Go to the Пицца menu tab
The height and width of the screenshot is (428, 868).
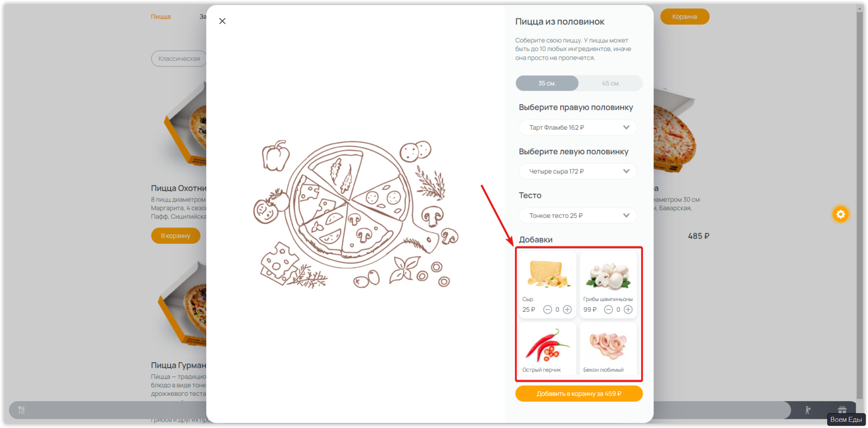[x=161, y=17]
